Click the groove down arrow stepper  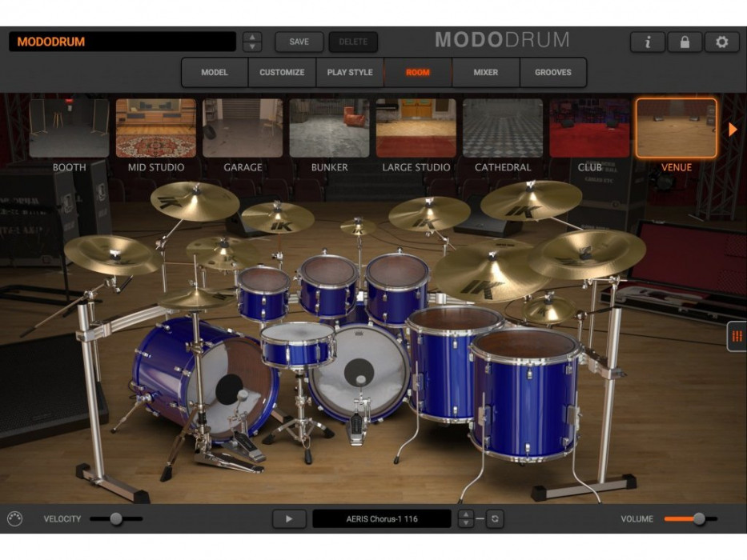pyautogui.click(x=465, y=522)
